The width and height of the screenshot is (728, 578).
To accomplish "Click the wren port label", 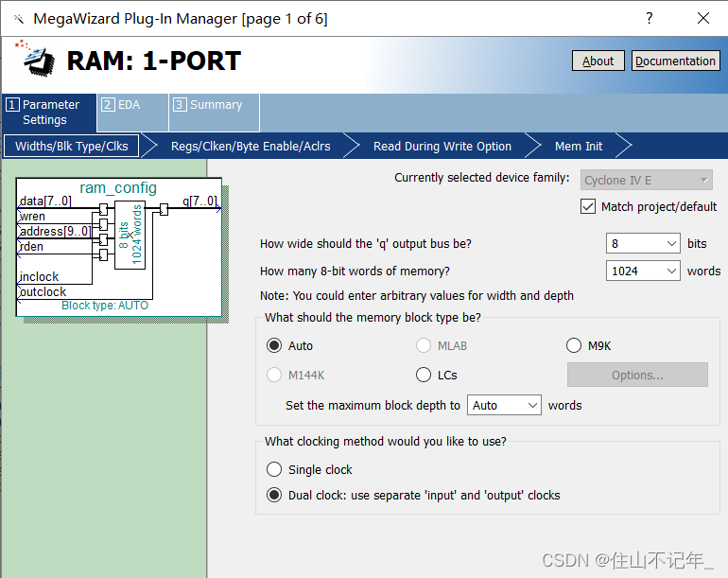I will point(32,217).
